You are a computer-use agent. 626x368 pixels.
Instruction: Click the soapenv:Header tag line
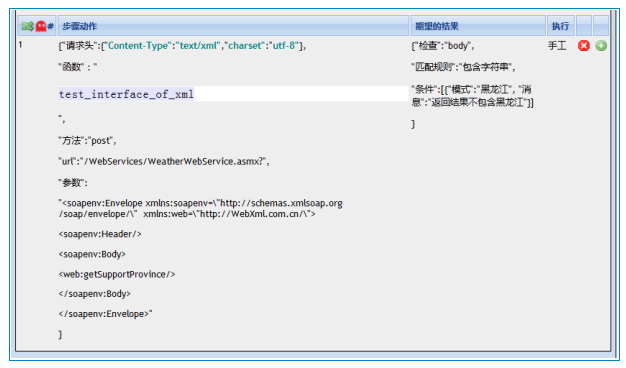pyautogui.click(x=100, y=234)
